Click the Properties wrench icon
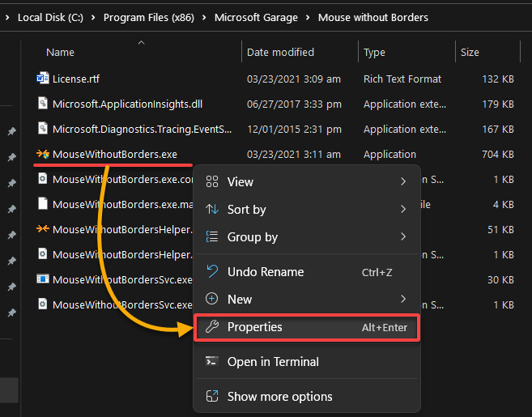Screen dimensions: 532x417 tap(212, 327)
